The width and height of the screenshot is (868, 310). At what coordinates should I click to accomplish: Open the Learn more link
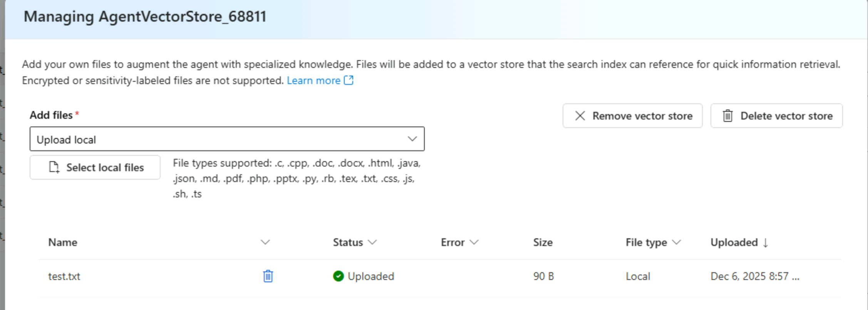click(313, 81)
